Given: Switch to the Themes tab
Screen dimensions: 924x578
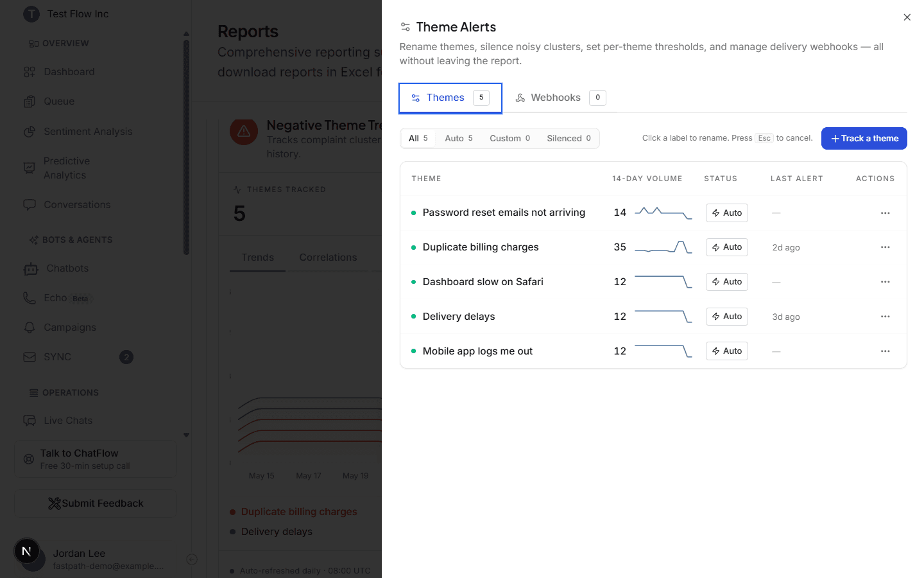Looking at the screenshot, I should point(450,98).
